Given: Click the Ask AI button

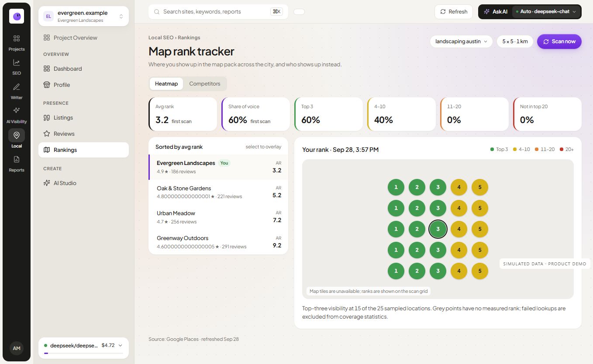Looking at the screenshot, I should tap(496, 12).
